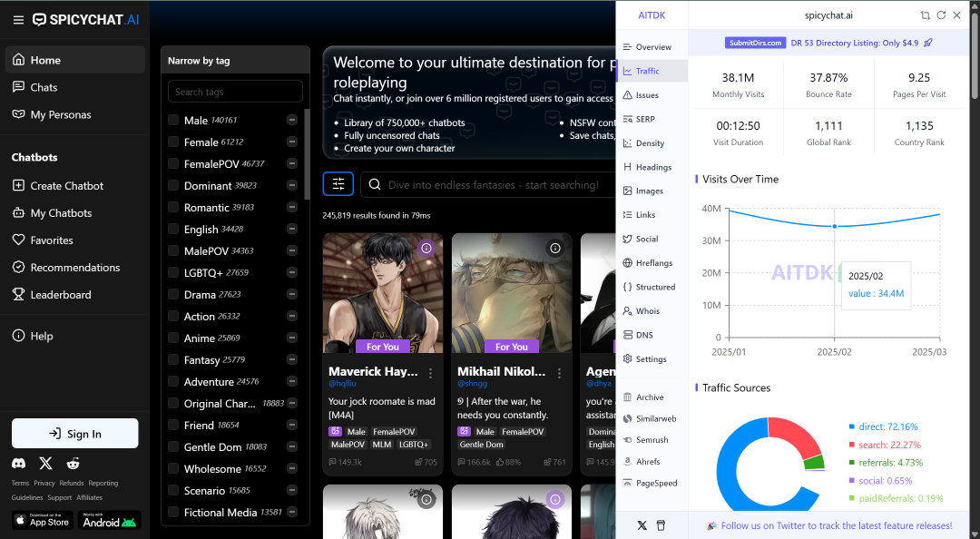Exclude the Male tag with its minus button

(x=292, y=120)
